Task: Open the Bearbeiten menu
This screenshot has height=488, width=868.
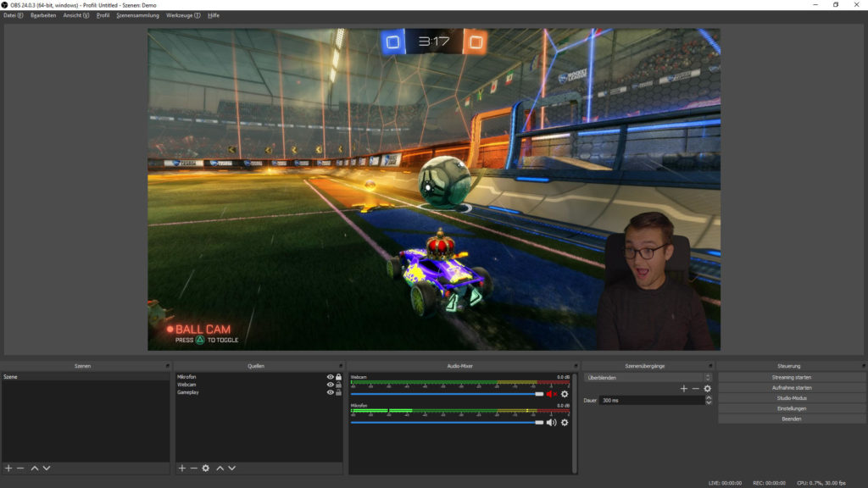Action: 43,15
